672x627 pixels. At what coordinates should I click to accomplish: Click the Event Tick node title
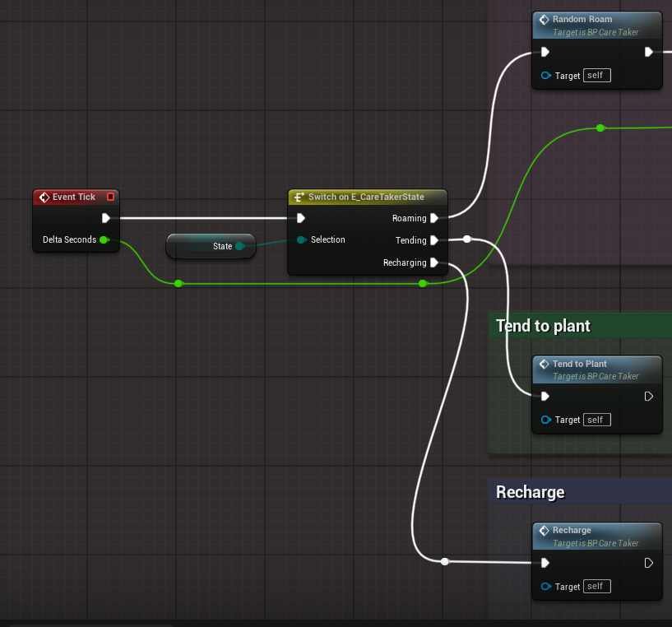pos(74,197)
